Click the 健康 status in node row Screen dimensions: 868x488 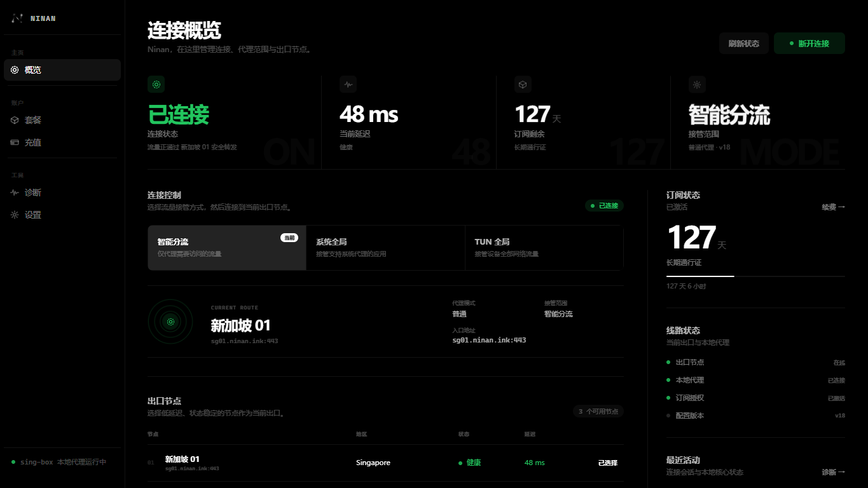[470, 463]
